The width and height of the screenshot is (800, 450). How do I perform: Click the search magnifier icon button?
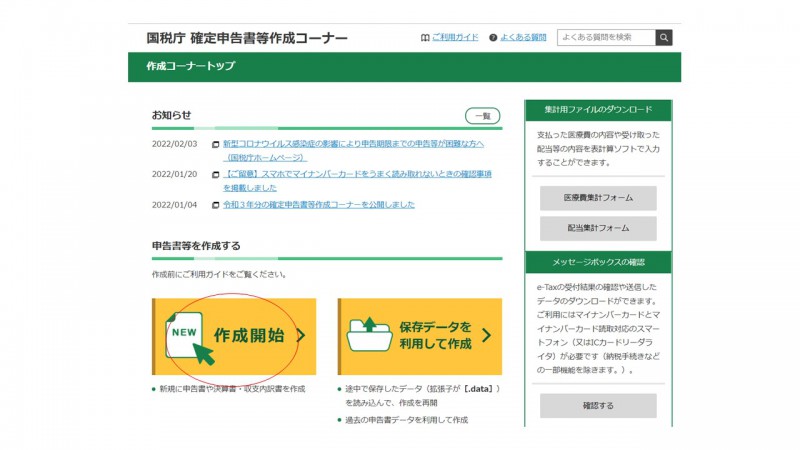[664, 37]
